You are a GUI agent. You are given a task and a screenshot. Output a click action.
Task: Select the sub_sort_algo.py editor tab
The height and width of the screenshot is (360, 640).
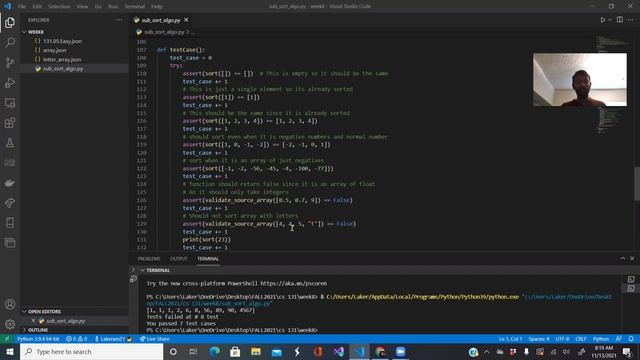tap(161, 20)
